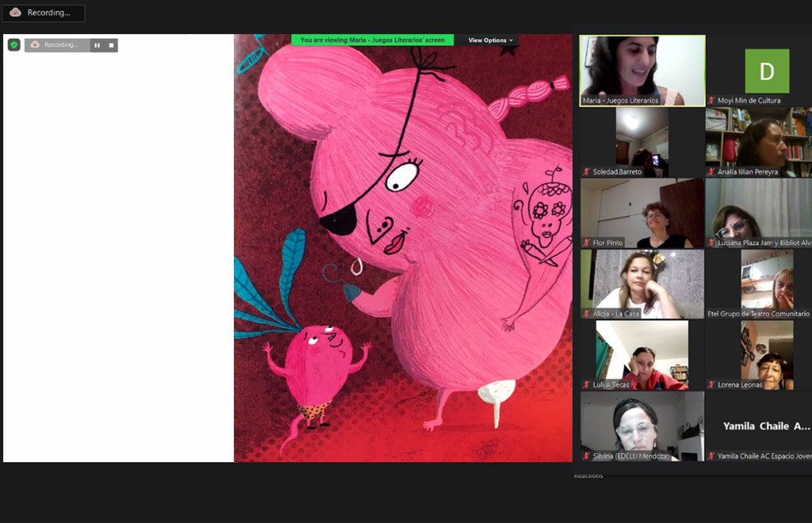
Task: Click Luciana Plaza's muted microphone icon
Action: coord(711,242)
